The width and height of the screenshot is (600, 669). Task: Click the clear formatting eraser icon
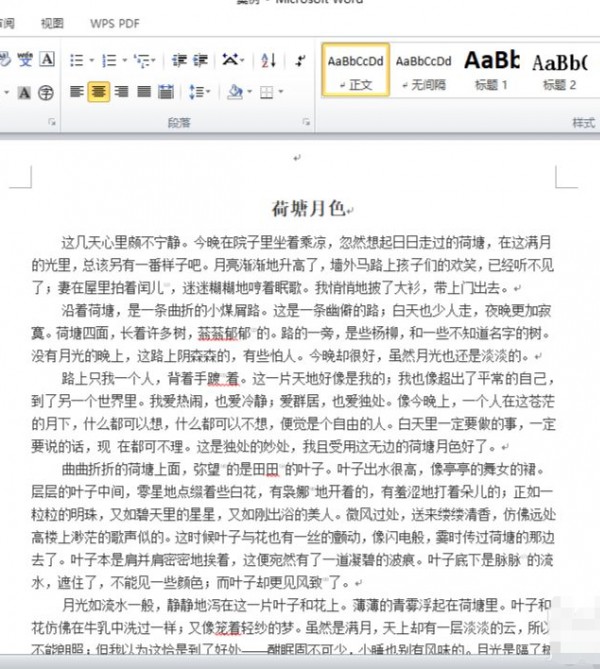click(x=4, y=59)
